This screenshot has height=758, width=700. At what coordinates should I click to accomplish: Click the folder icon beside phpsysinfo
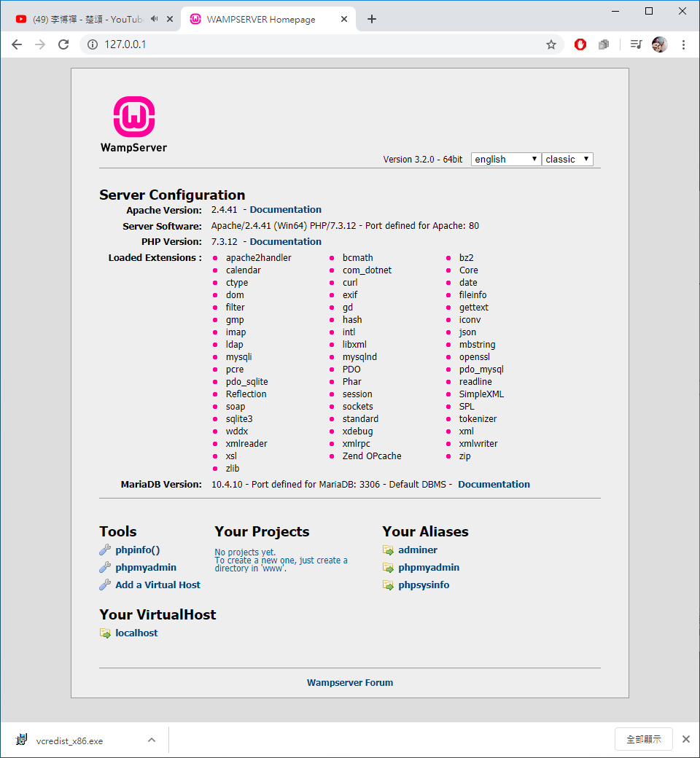point(388,585)
